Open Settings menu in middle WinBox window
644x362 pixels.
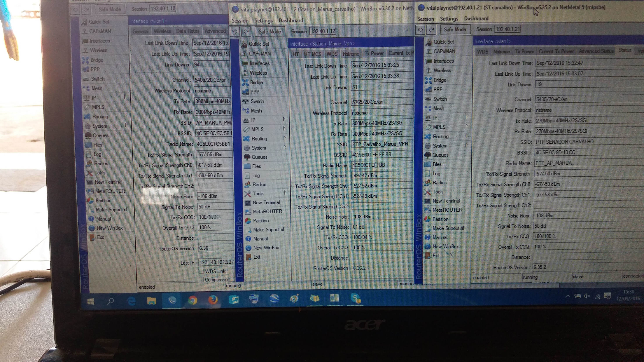coord(264,21)
